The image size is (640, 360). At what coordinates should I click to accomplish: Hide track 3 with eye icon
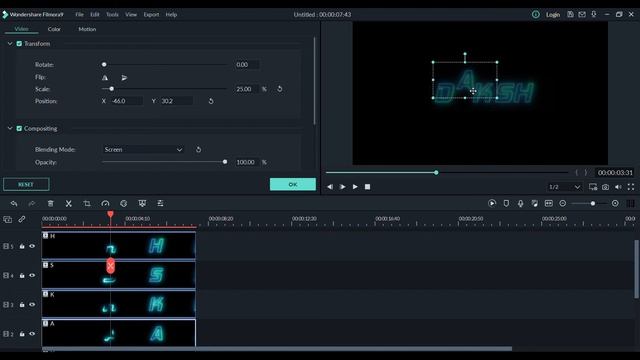[x=32, y=304]
